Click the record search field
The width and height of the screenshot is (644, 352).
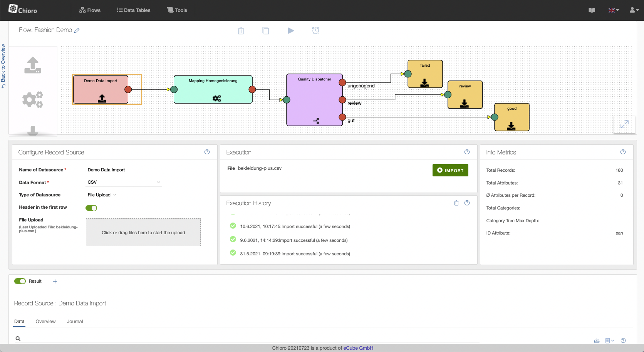pos(247,339)
